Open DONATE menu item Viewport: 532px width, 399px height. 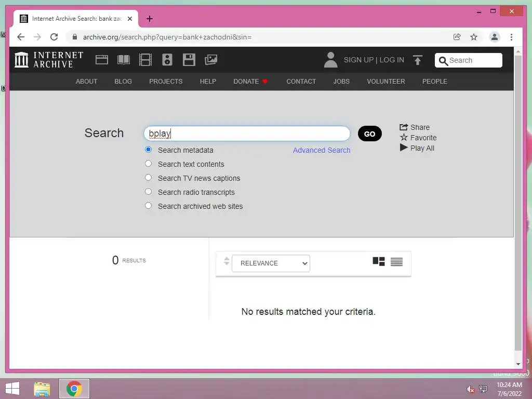coord(251,82)
